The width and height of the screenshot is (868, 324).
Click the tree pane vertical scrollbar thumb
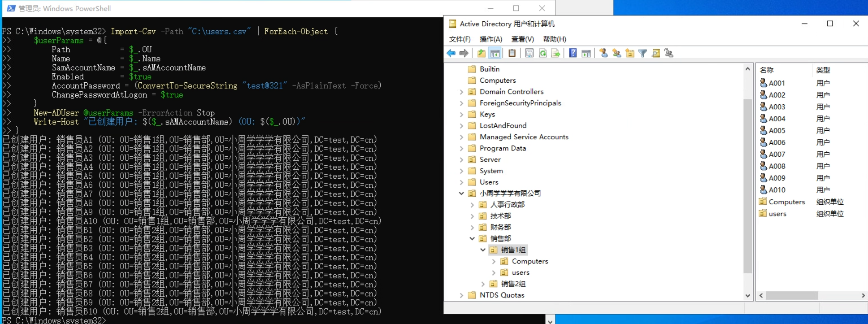747,185
